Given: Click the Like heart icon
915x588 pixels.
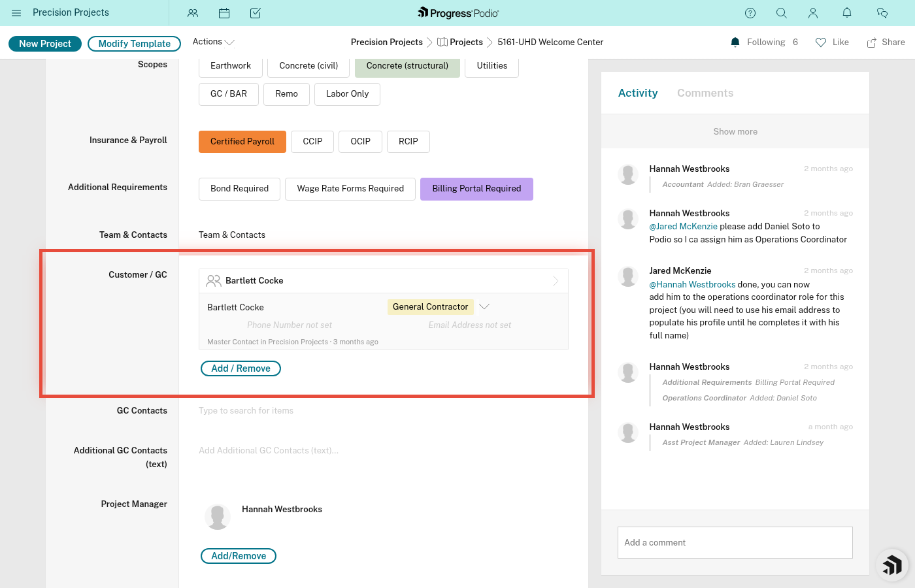Looking at the screenshot, I should [821, 42].
